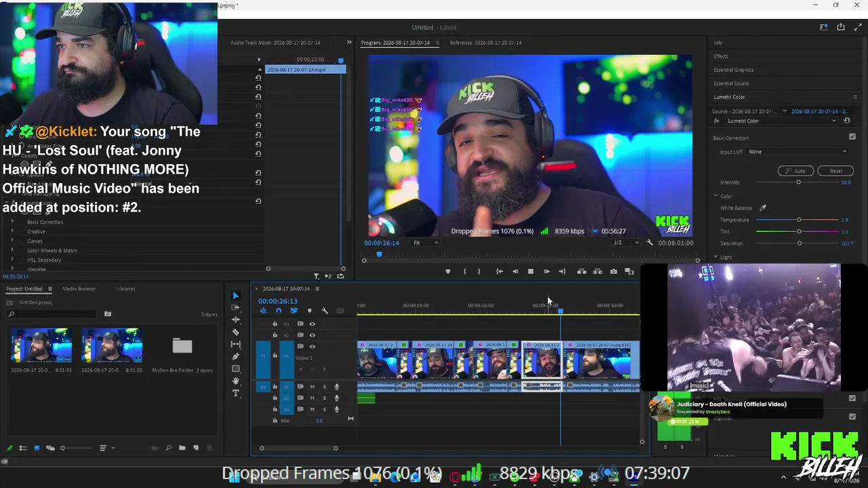This screenshot has height=488, width=868.
Task: Pick the Razor tool
Action: (235, 332)
